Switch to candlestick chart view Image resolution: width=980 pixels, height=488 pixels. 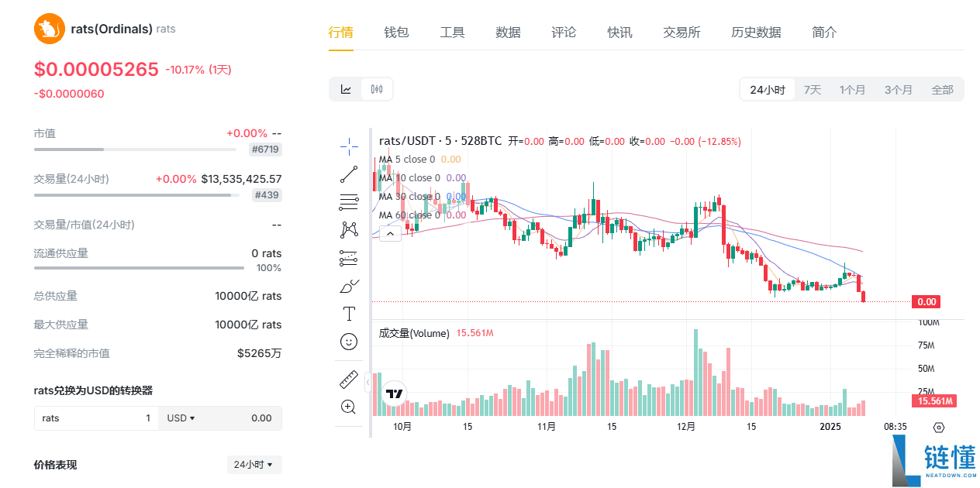click(x=377, y=89)
